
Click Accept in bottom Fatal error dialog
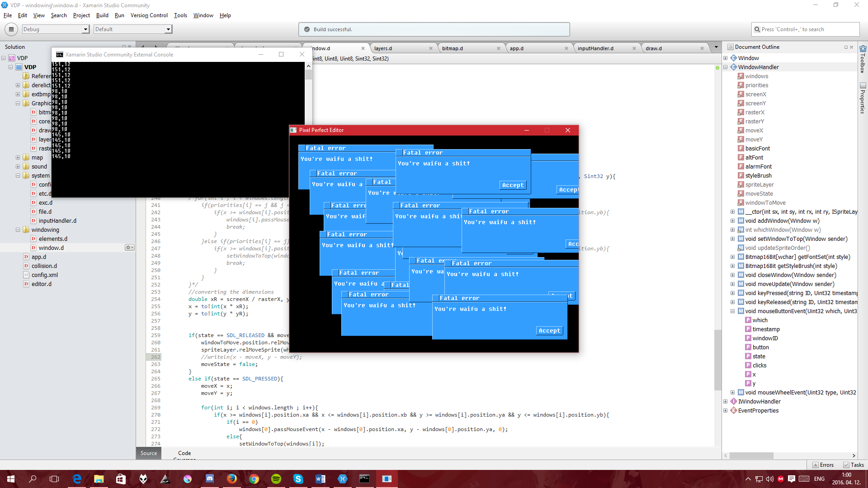click(549, 331)
